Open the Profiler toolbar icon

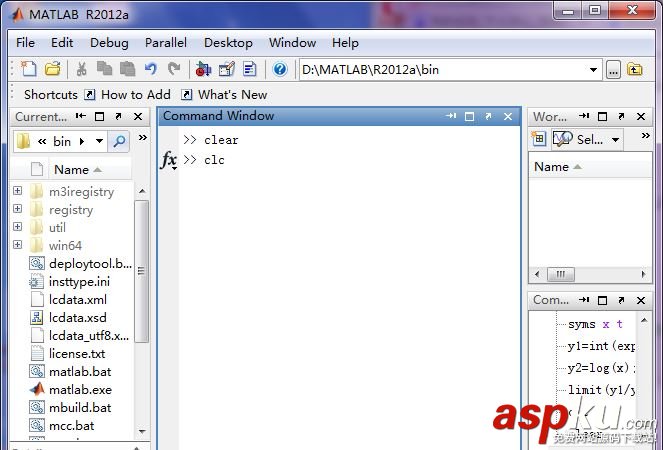click(x=249, y=69)
